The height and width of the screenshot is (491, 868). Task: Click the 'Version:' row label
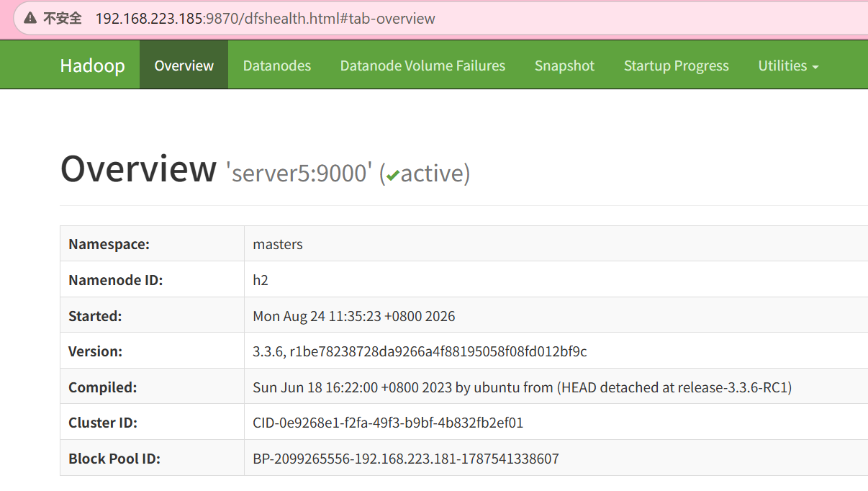coord(96,351)
